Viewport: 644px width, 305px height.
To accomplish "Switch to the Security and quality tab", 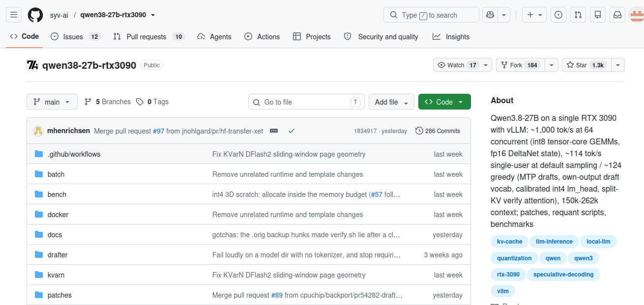I will (381, 36).
